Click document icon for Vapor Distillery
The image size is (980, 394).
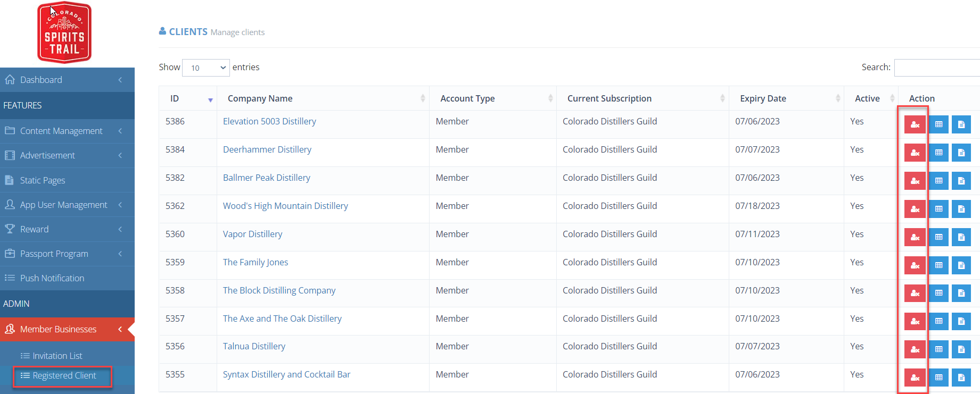tap(961, 237)
